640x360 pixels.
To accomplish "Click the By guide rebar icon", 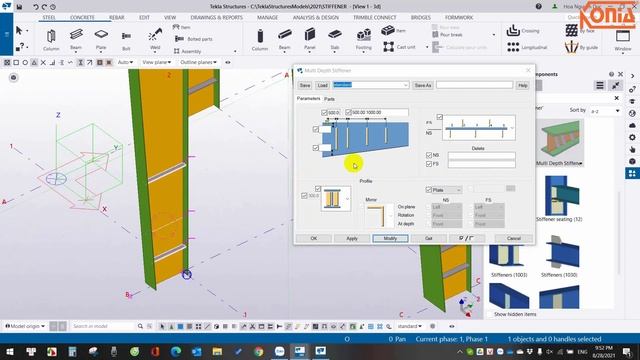I will pos(571,47).
